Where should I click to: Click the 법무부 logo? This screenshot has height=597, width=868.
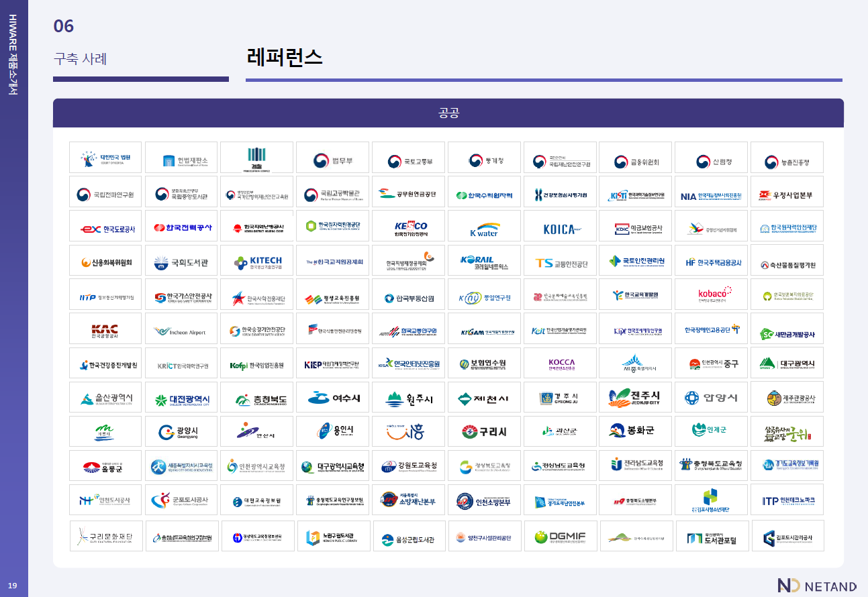pos(332,158)
